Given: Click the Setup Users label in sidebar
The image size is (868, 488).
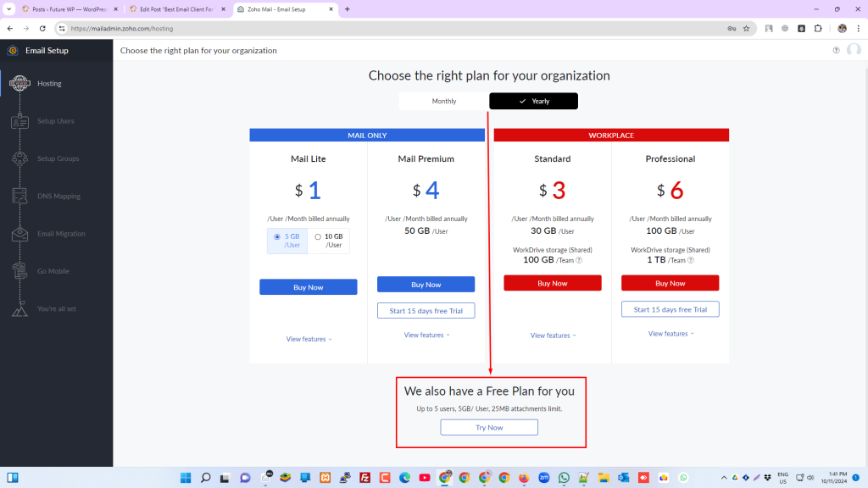Looking at the screenshot, I should (55, 121).
